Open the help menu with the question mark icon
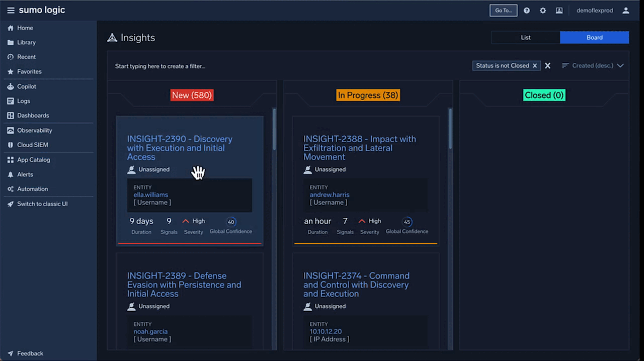The image size is (644, 361). (x=526, y=10)
